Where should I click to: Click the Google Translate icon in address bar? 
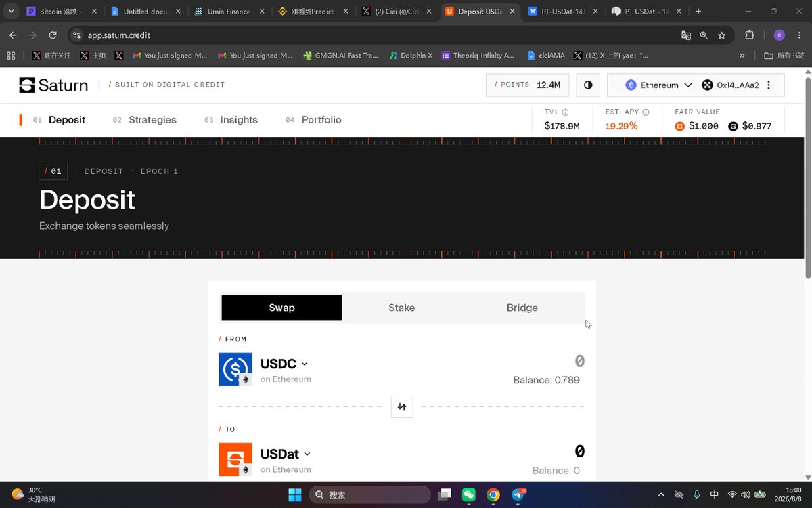686,35
